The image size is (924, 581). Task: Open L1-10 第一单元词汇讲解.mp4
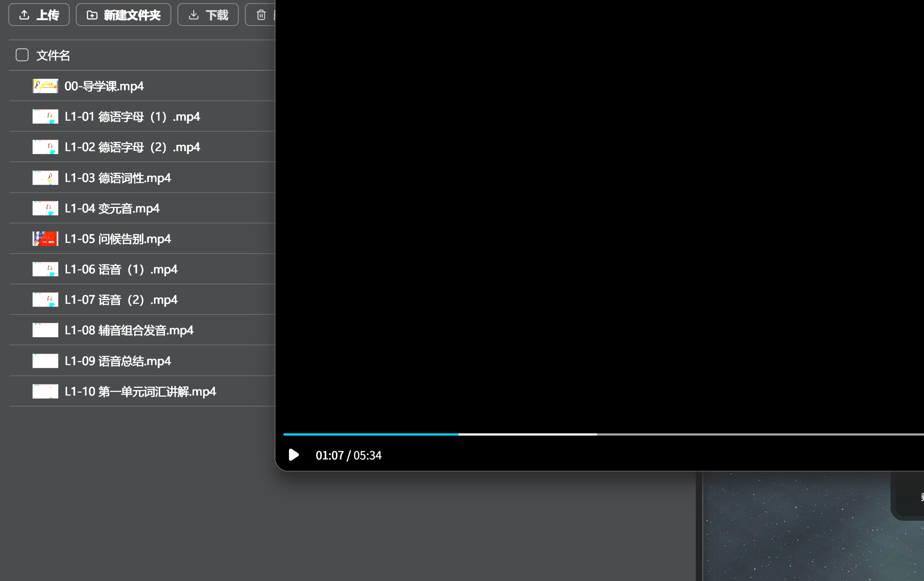pyautogui.click(x=140, y=391)
